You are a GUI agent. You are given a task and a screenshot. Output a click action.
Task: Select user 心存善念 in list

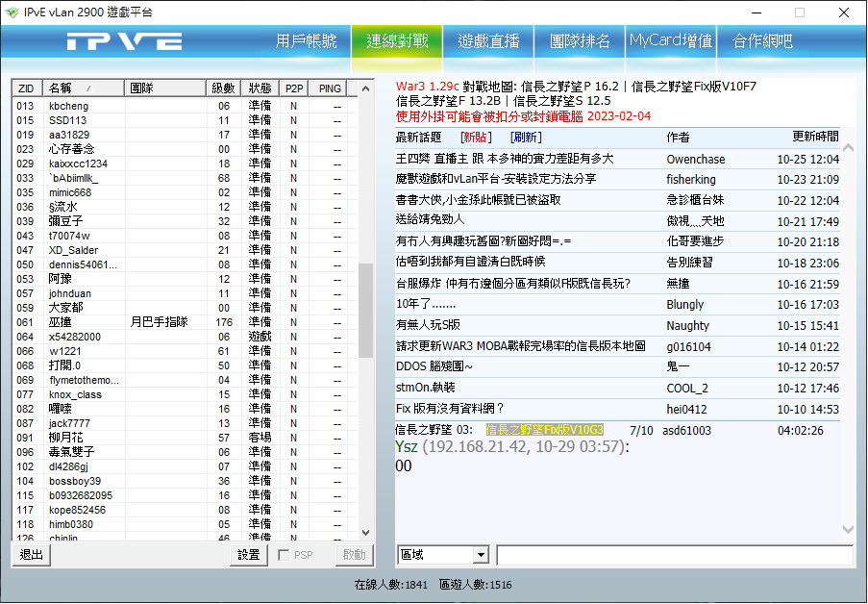click(71, 149)
